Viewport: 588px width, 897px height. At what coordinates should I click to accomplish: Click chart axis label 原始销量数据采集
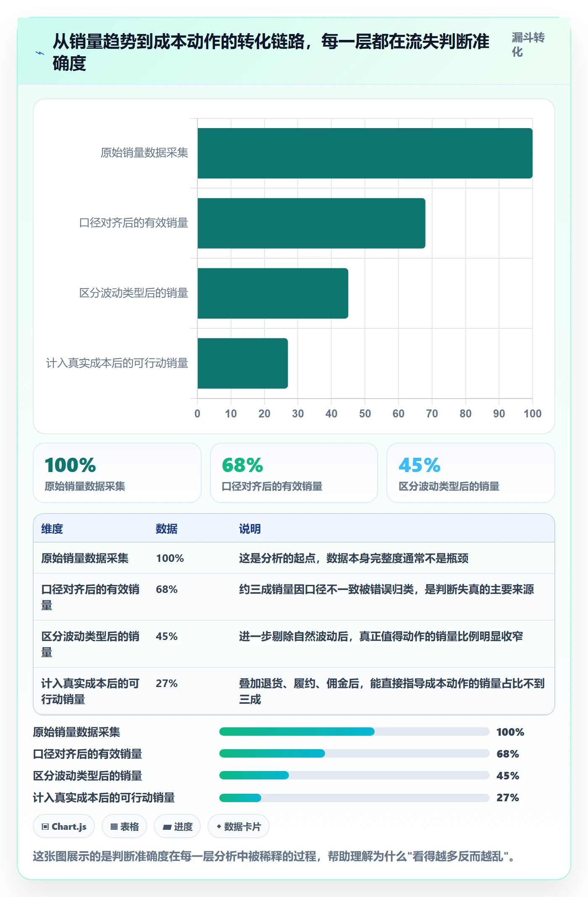(x=144, y=153)
